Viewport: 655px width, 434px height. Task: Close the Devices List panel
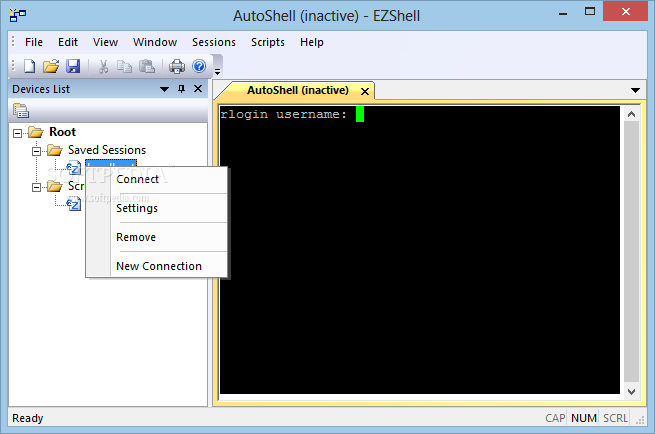[198, 89]
